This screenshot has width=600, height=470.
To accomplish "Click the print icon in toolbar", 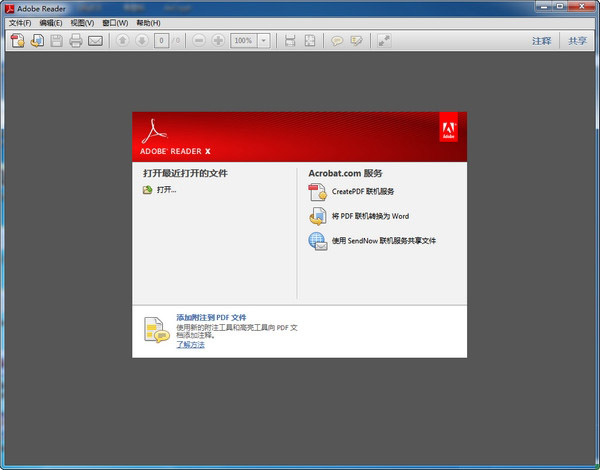I will (x=76, y=41).
